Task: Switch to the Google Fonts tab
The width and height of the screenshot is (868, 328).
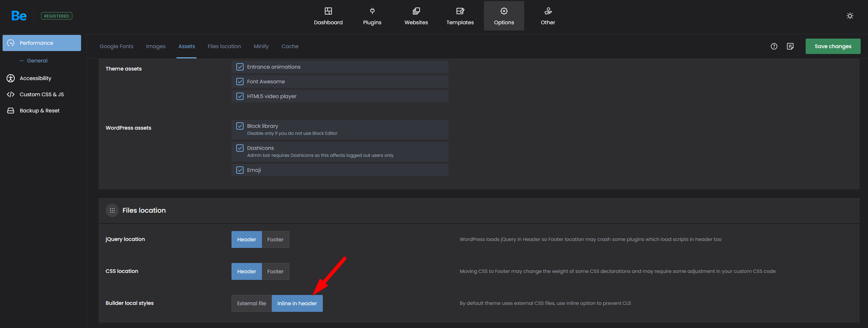Action: [x=117, y=46]
